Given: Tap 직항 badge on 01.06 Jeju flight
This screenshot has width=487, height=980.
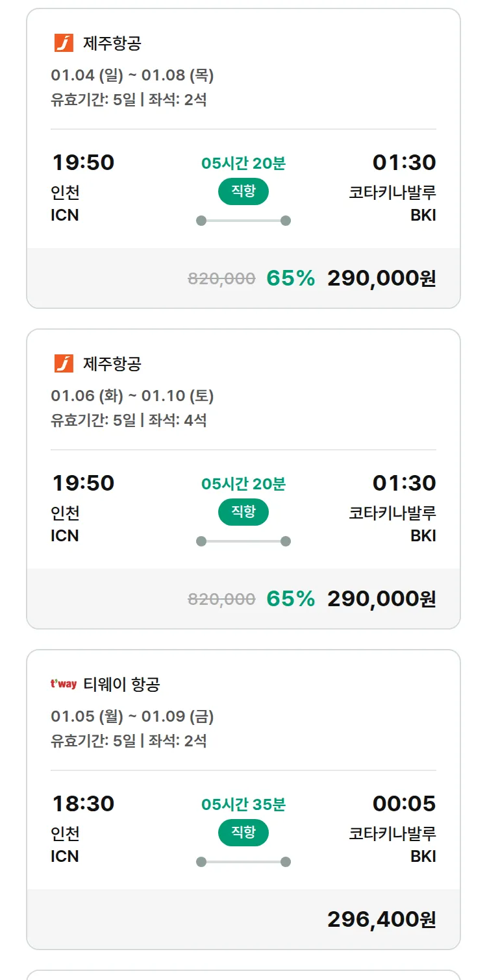Looking at the screenshot, I should point(243,512).
